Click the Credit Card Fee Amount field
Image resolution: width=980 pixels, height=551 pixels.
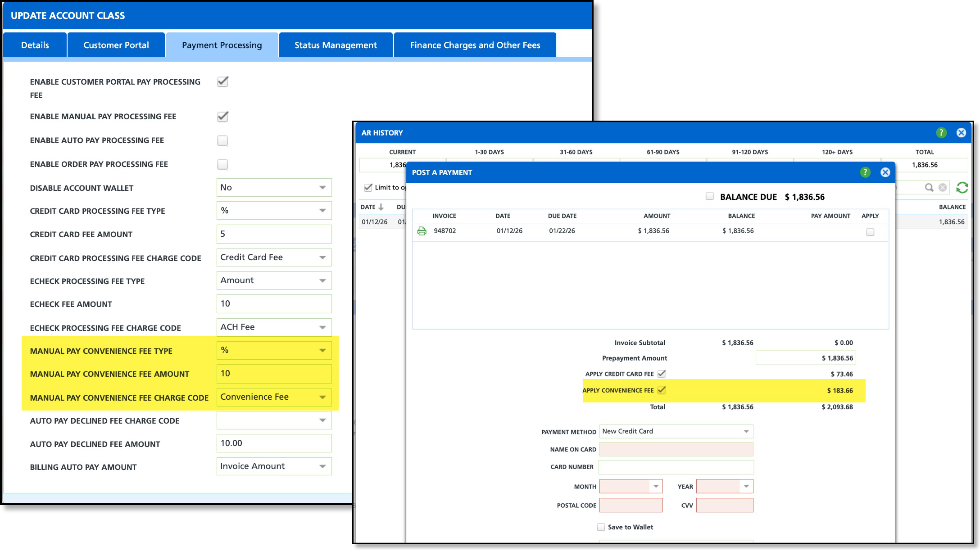[x=274, y=234]
